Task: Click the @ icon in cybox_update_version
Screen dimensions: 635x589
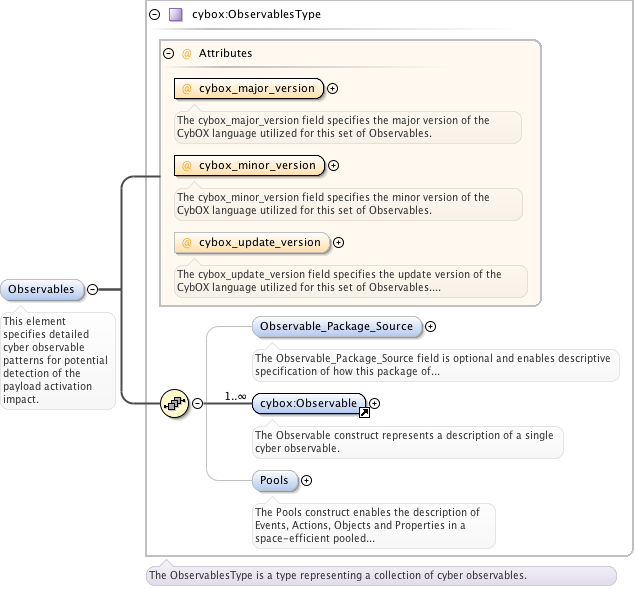Action: [187, 242]
